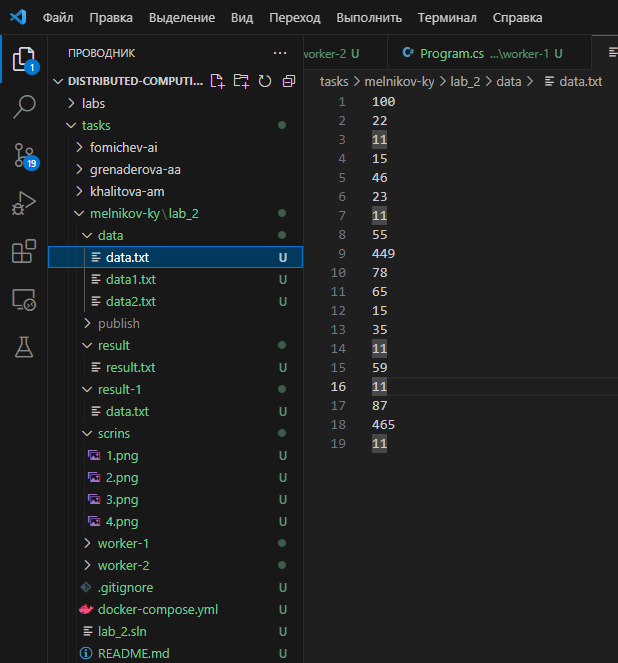
Task: Open Source Control view with 19 changes
Action: 23,155
